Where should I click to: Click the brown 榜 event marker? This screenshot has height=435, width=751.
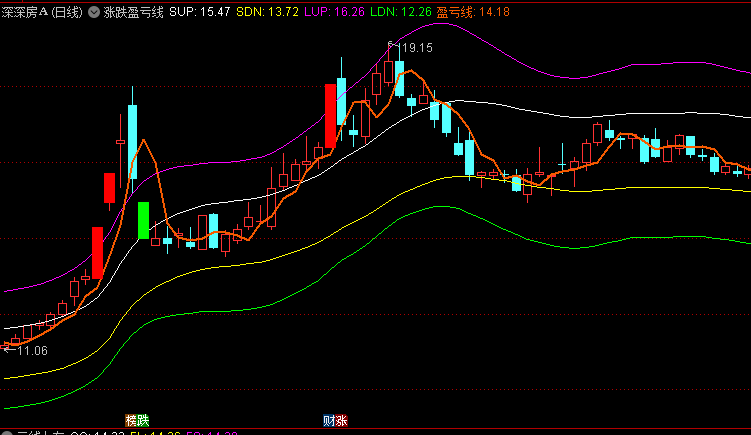coord(131,421)
